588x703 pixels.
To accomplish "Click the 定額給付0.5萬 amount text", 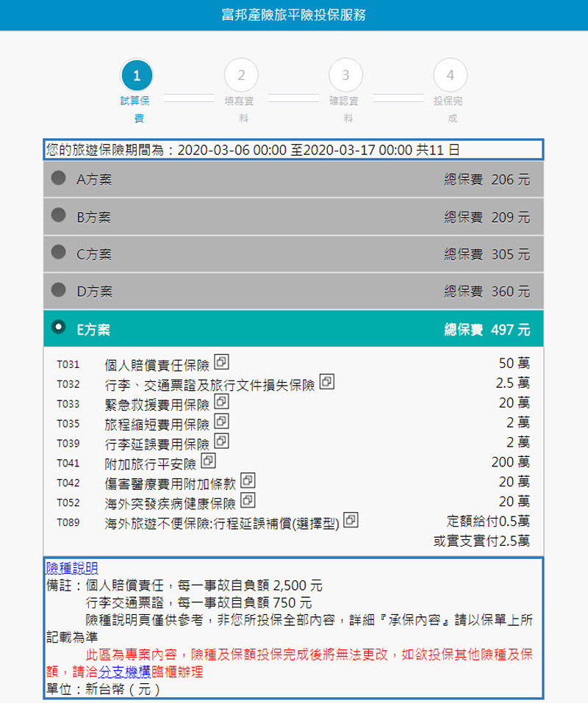I will 488,521.
